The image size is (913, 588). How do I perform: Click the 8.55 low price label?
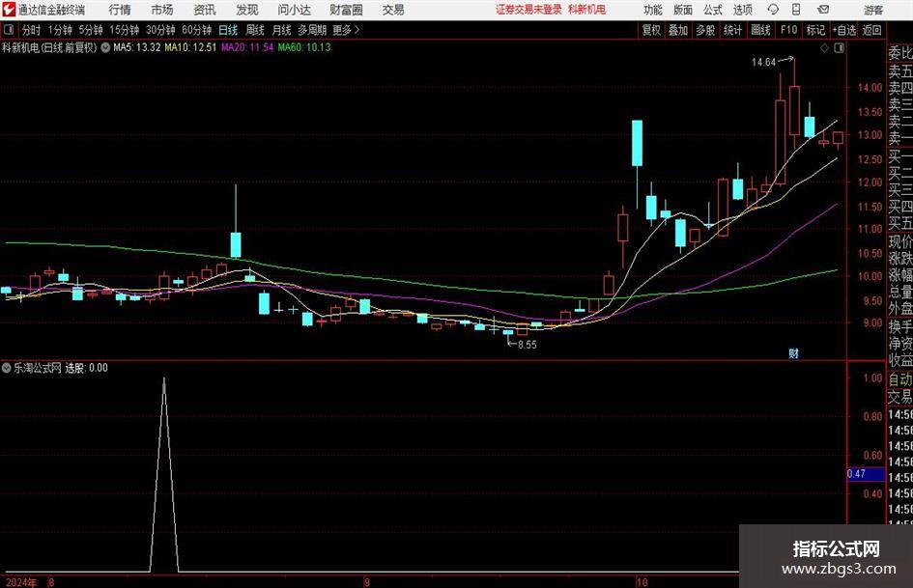[x=527, y=345]
